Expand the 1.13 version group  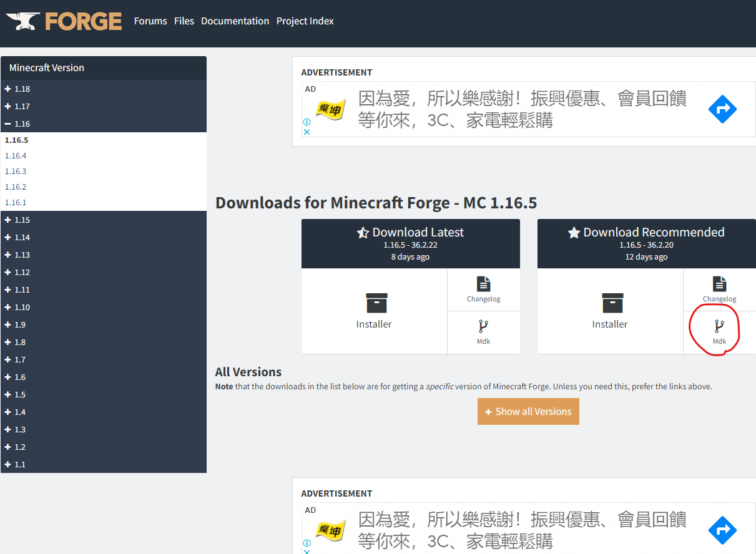(x=104, y=255)
